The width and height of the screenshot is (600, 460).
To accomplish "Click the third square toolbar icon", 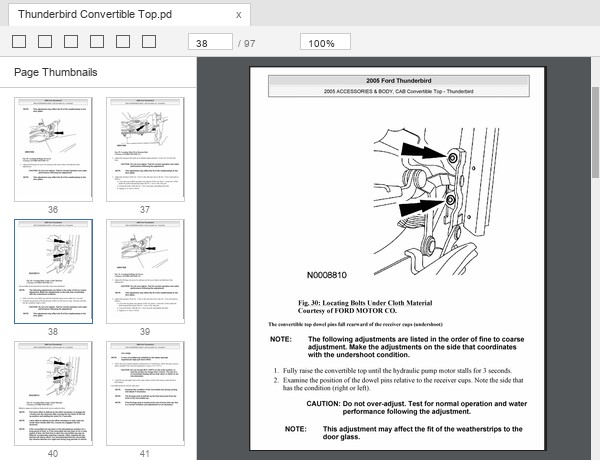I will (71, 41).
